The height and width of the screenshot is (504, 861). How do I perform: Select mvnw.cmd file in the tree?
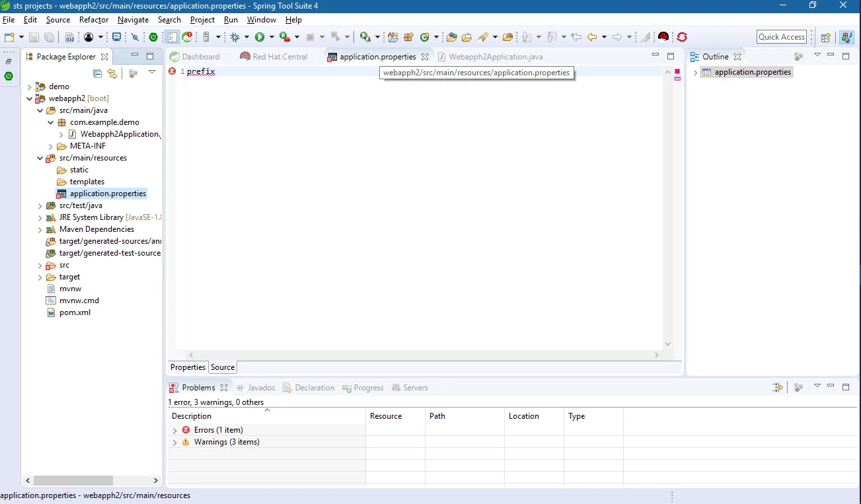point(73,301)
